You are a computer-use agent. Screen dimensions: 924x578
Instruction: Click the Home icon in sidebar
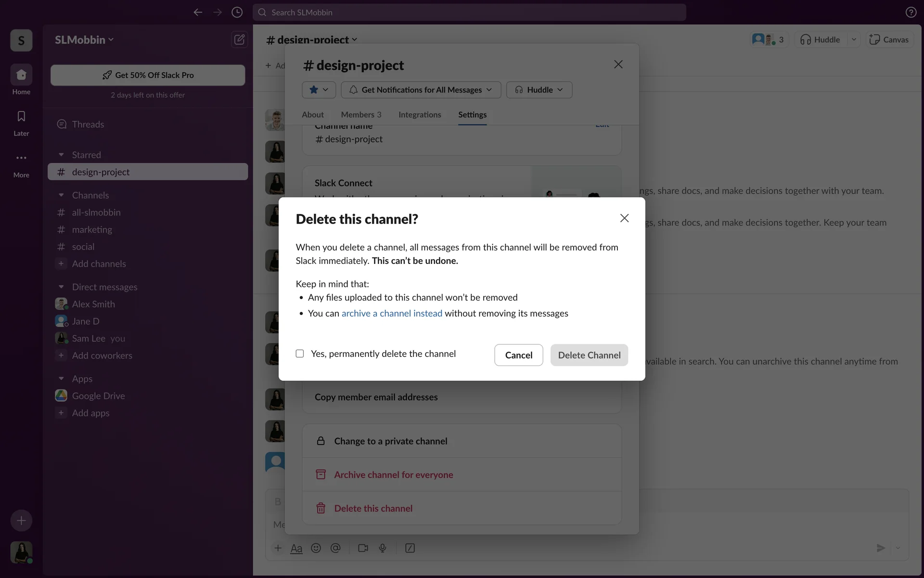[21, 75]
